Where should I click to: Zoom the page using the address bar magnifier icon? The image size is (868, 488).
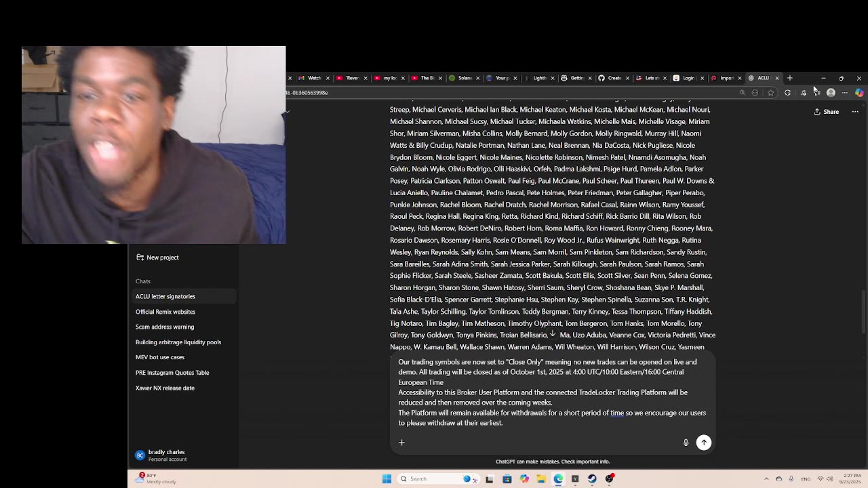pos(743,93)
